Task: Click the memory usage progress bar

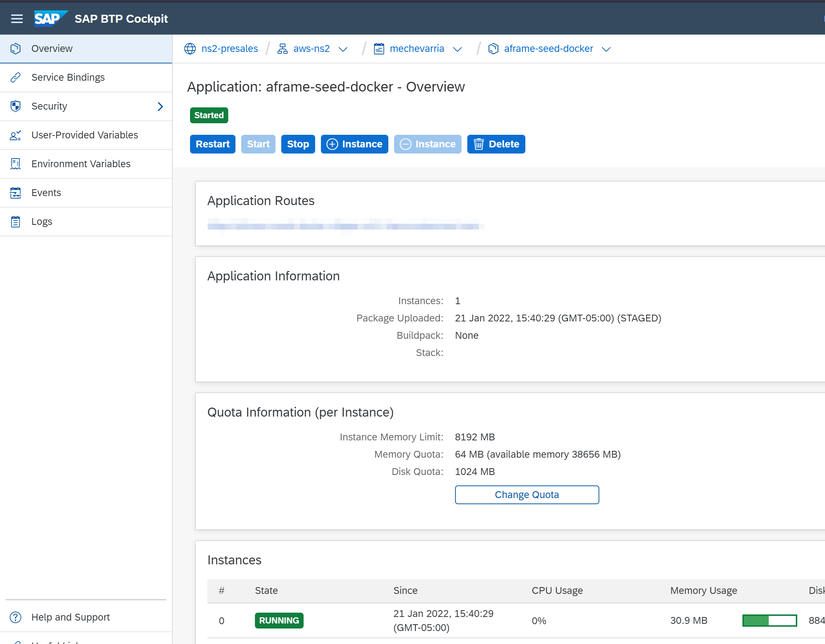Action: [769, 621]
